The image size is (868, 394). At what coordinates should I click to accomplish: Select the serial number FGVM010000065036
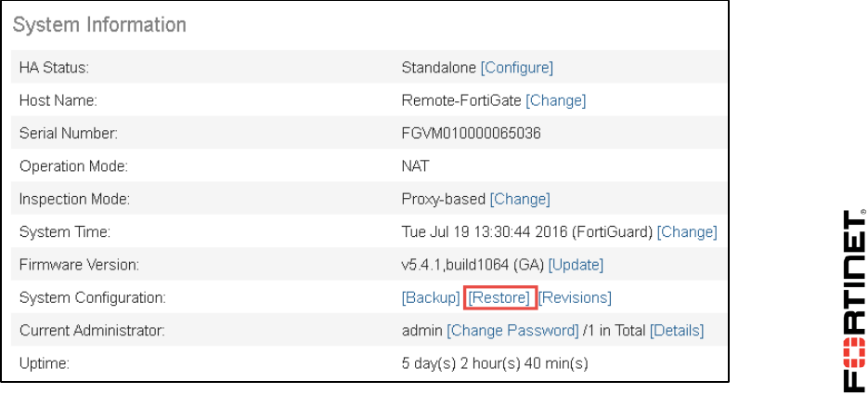(x=471, y=134)
